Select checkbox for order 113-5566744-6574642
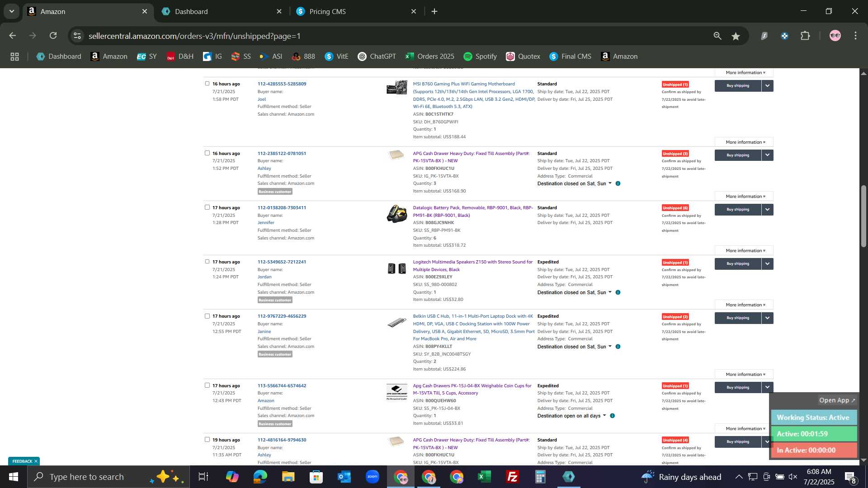The height and width of the screenshot is (488, 868). (207, 385)
